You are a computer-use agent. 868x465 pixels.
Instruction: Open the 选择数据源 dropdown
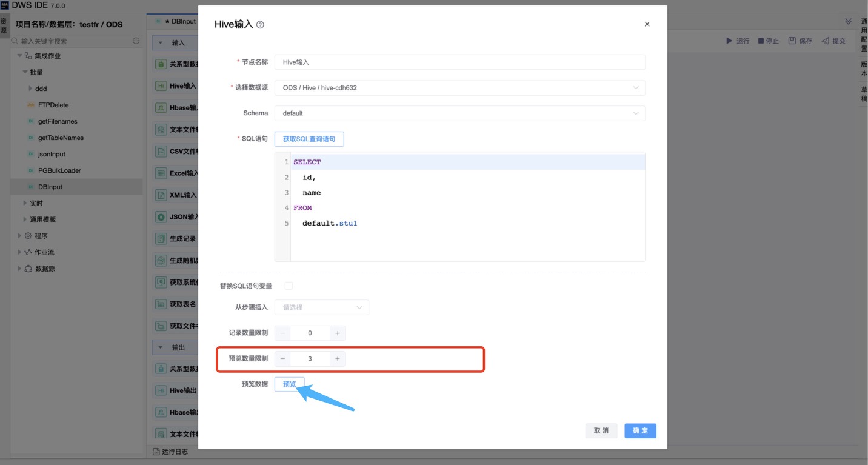(x=459, y=88)
